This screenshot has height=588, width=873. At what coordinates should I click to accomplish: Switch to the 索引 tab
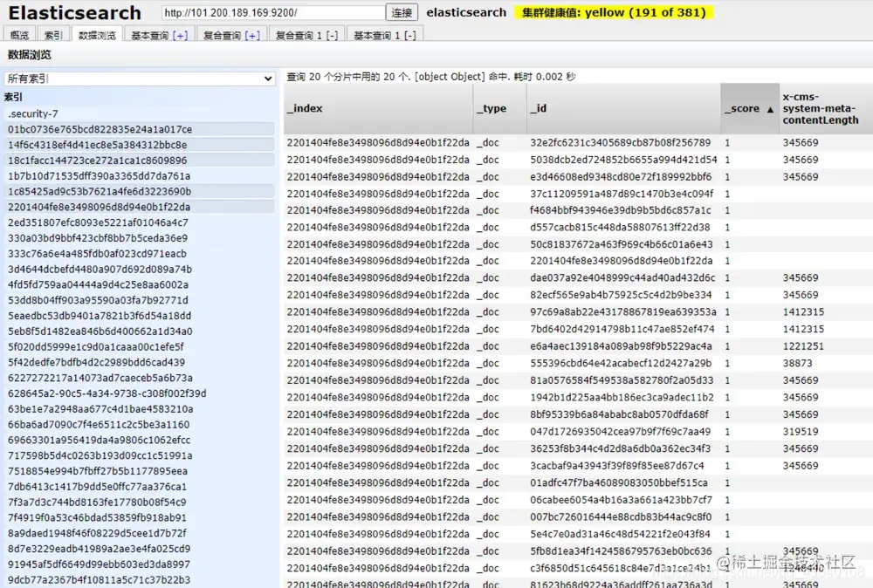pyautogui.click(x=53, y=35)
